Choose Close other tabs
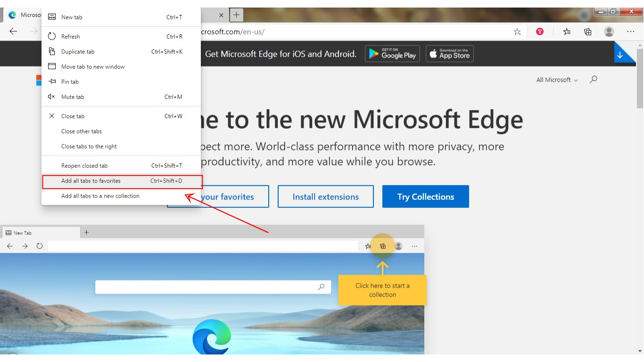Viewport: 644px width, 362px height. pos(121,131)
